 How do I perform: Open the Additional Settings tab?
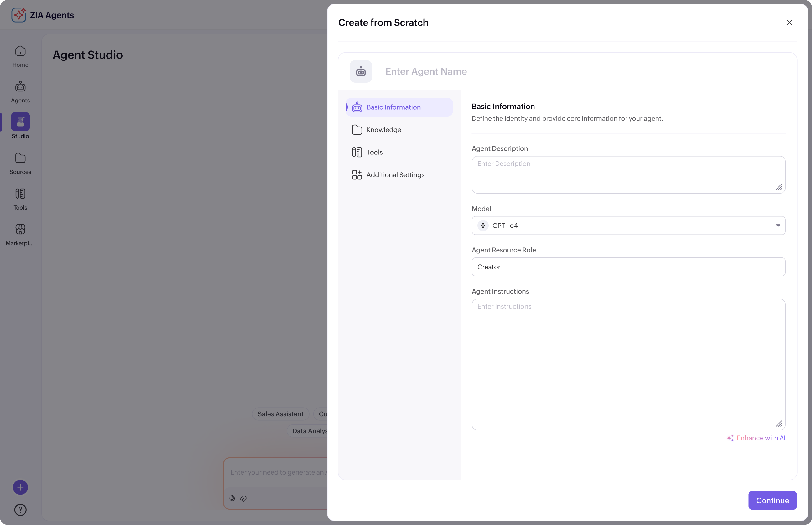point(399,175)
